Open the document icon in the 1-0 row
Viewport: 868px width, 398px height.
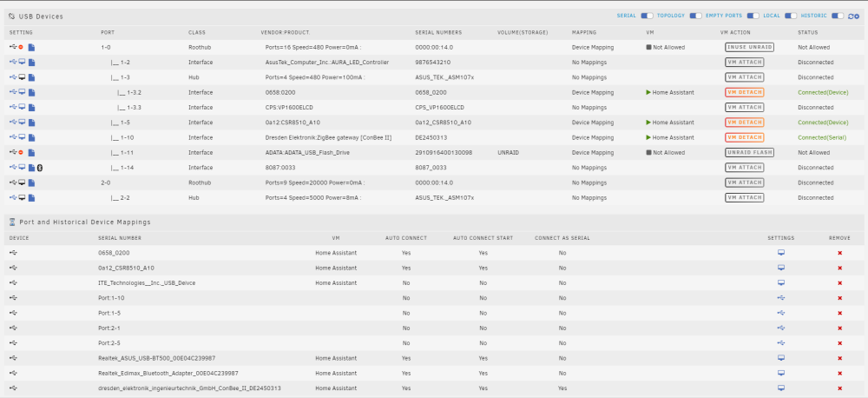tap(31, 47)
